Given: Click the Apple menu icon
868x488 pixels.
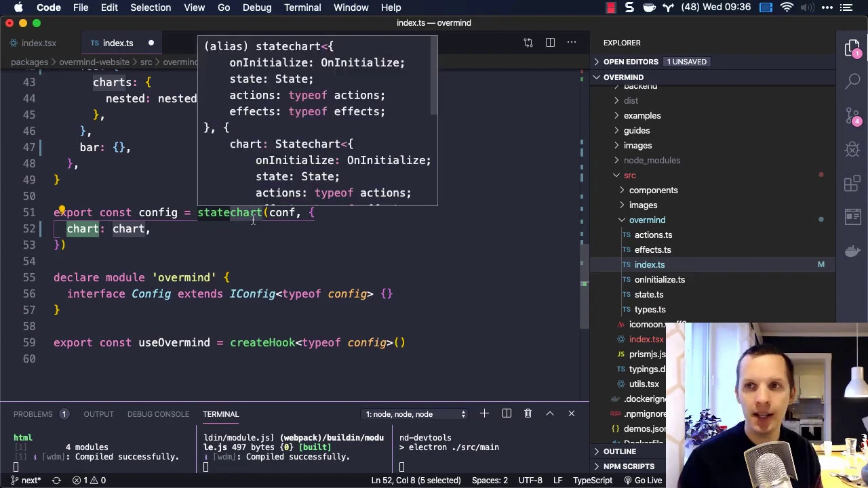Looking at the screenshot, I should [18, 7].
